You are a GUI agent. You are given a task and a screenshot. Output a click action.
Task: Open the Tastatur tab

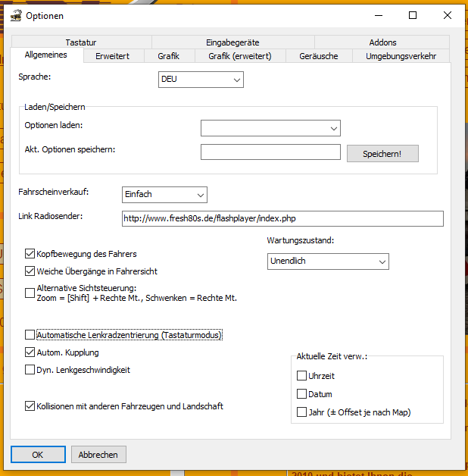point(81,42)
